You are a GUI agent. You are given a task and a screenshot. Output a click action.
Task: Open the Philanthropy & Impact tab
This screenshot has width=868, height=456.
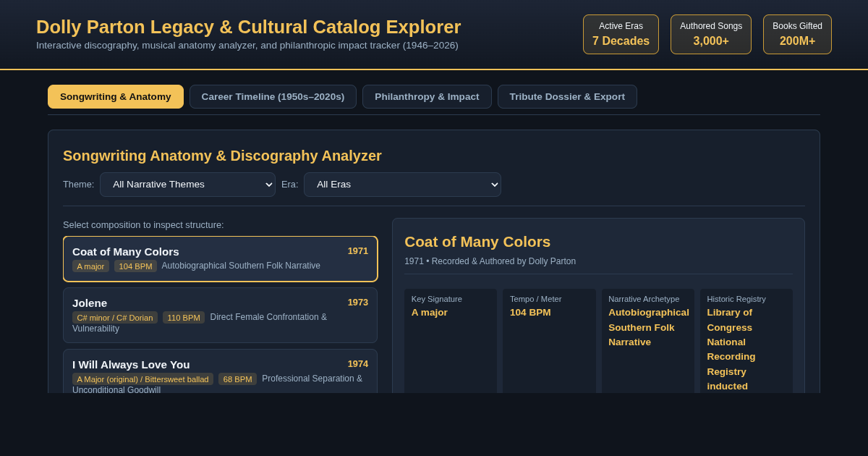427,96
